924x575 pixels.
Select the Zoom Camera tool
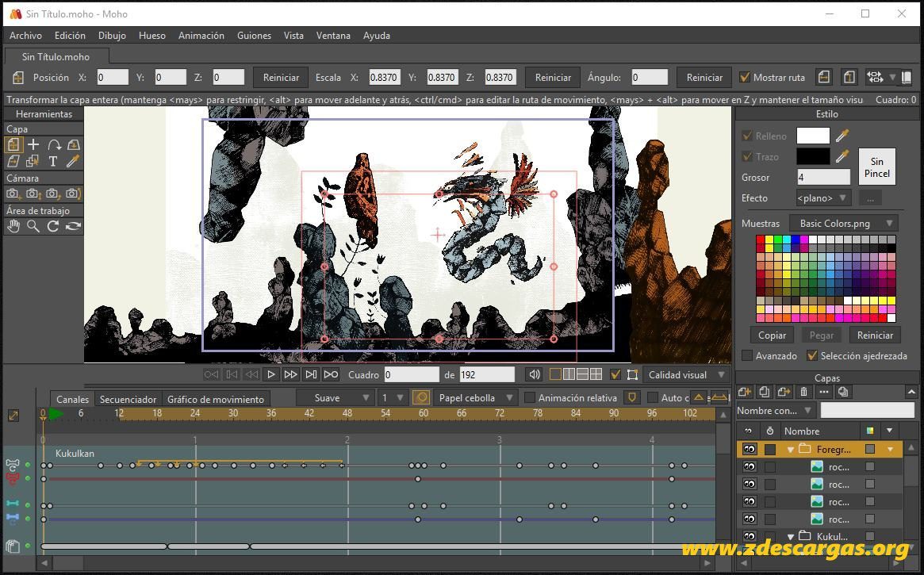[33, 194]
